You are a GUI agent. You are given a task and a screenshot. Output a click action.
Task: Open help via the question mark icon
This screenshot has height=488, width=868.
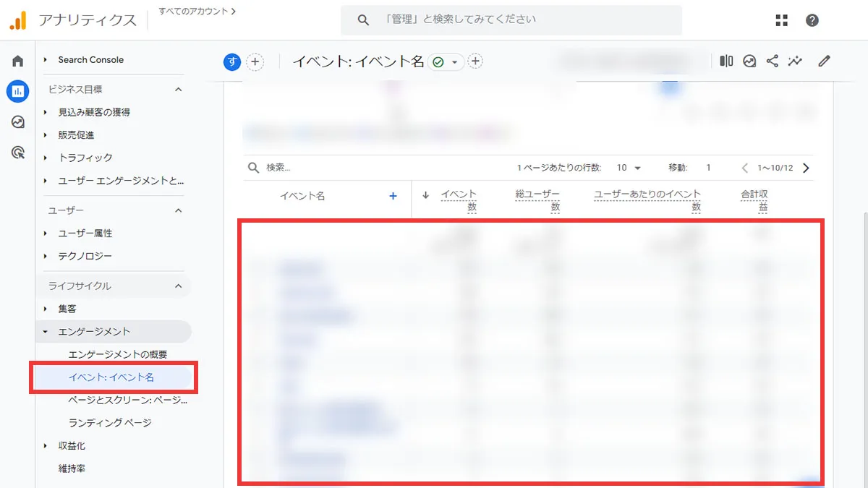point(812,20)
